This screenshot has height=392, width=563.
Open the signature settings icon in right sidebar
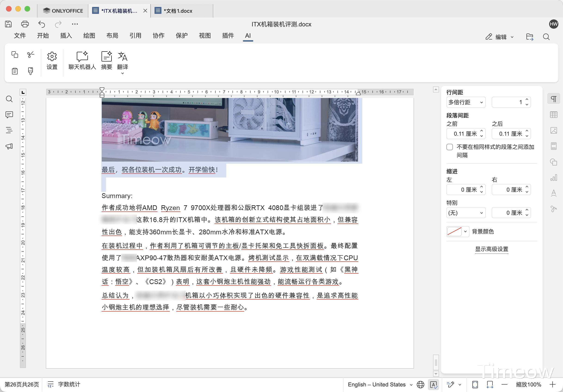coord(554,209)
